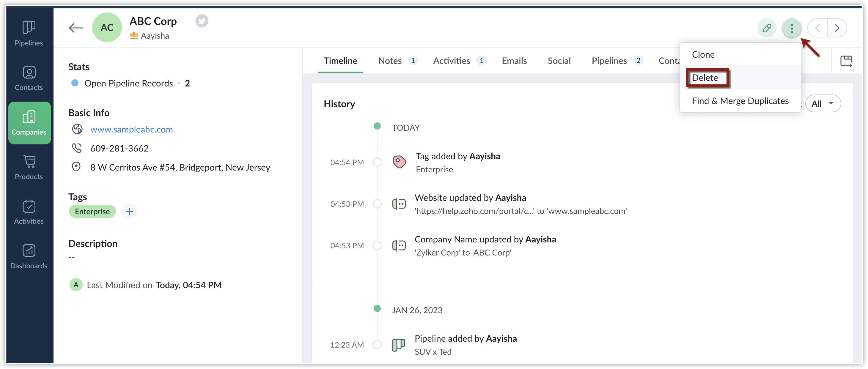Open Activities from the sidebar
Image resolution: width=868 pixels, height=369 pixels.
[29, 212]
